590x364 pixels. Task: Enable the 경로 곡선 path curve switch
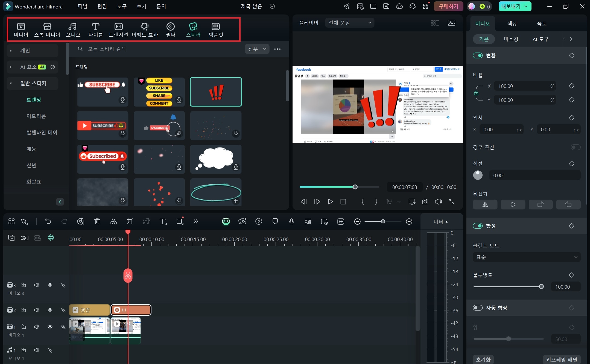tap(576, 147)
